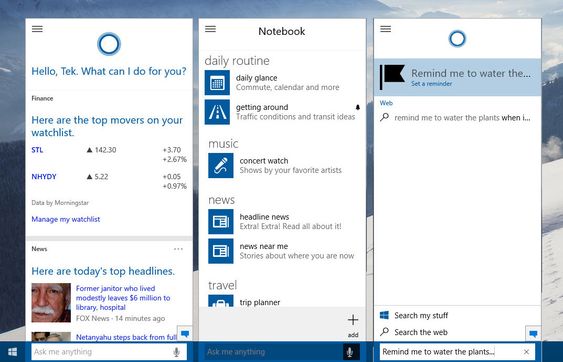The height and width of the screenshot is (362, 563).
Task: Click the Here are today's top headlines heading
Action: pos(103,271)
